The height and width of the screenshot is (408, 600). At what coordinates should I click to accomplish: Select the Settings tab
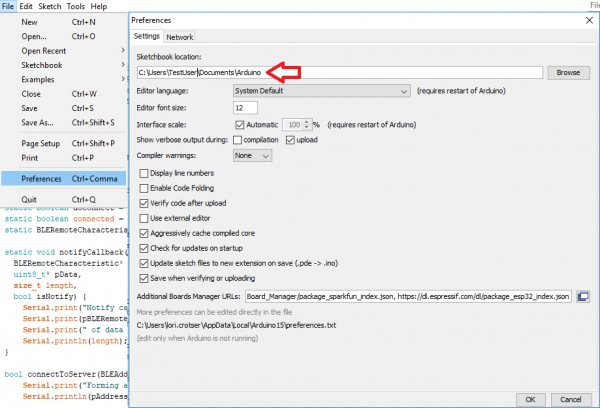(147, 36)
